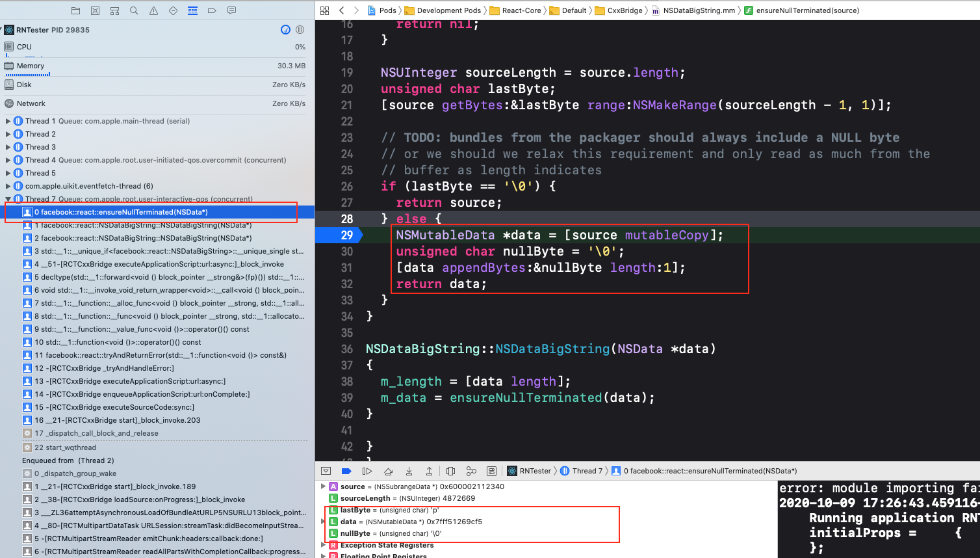This screenshot has height=558, width=980.
Task: Open the Project navigator
Action: (x=76, y=10)
